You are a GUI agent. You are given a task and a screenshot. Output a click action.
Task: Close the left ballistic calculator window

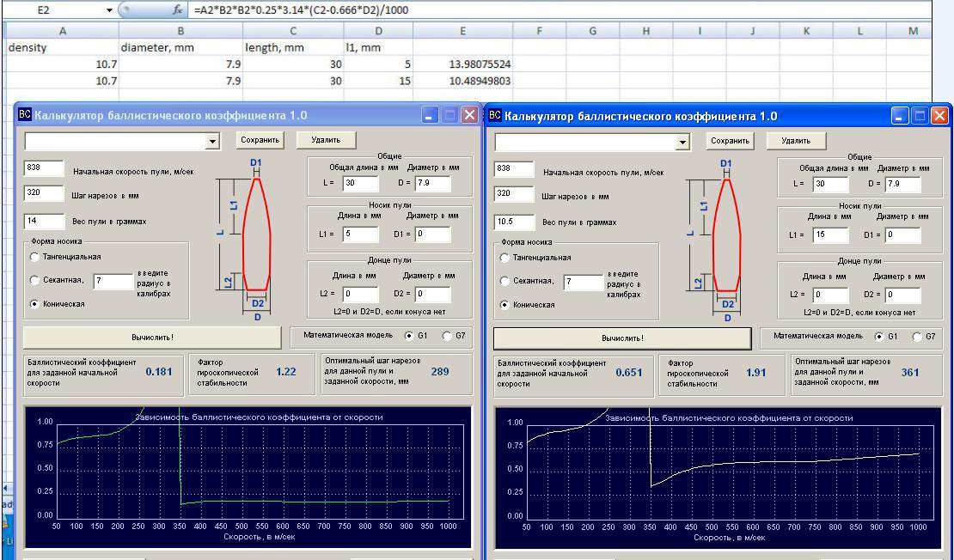pos(469,115)
